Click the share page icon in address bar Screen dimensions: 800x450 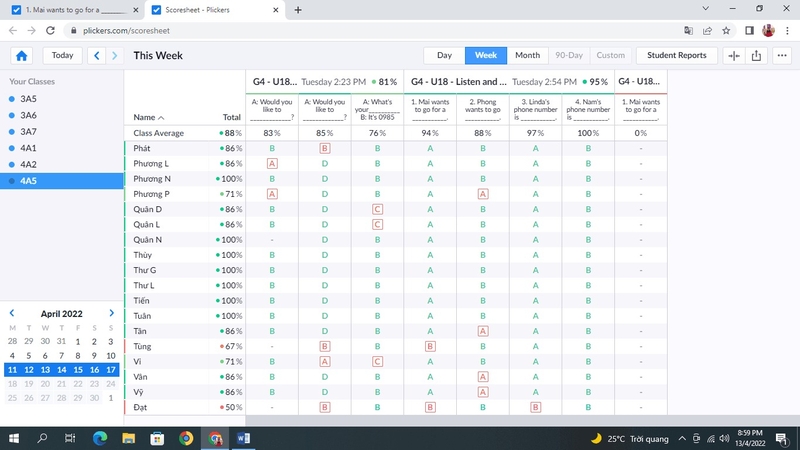(x=707, y=31)
